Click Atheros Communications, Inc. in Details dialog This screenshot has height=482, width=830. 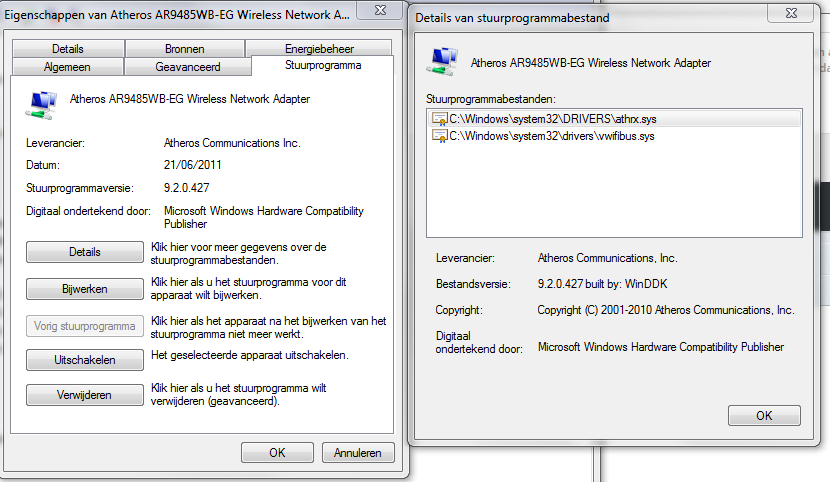point(608,258)
